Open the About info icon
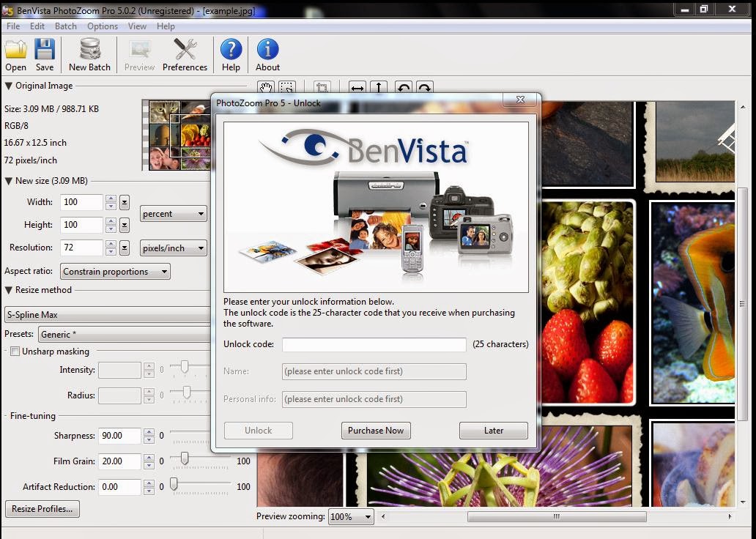Image resolution: width=756 pixels, height=539 pixels. coord(267,55)
